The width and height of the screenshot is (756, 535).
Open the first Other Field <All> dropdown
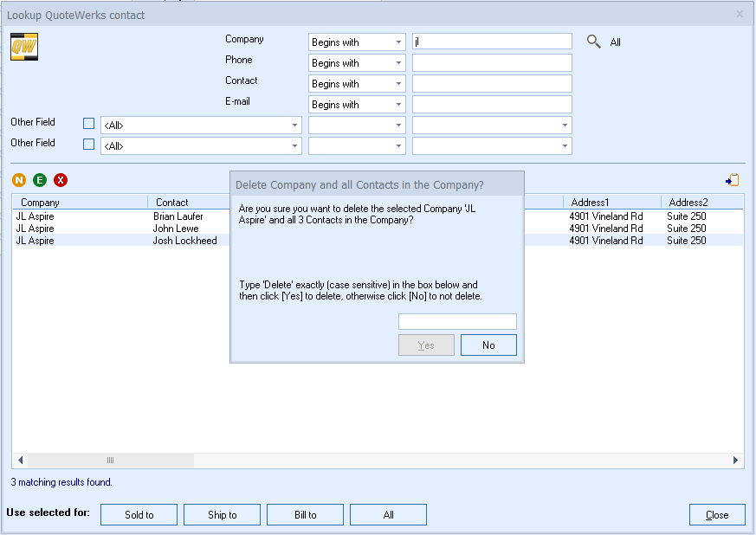point(201,125)
